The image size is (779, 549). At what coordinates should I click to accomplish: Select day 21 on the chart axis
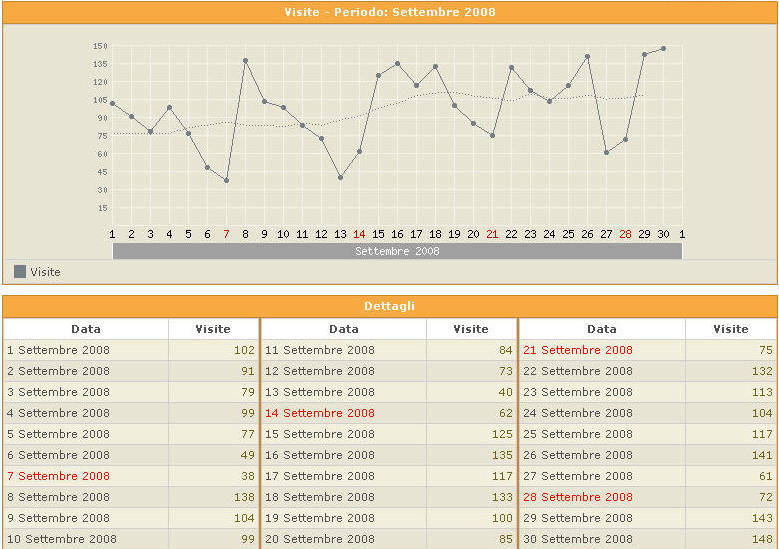tap(492, 234)
